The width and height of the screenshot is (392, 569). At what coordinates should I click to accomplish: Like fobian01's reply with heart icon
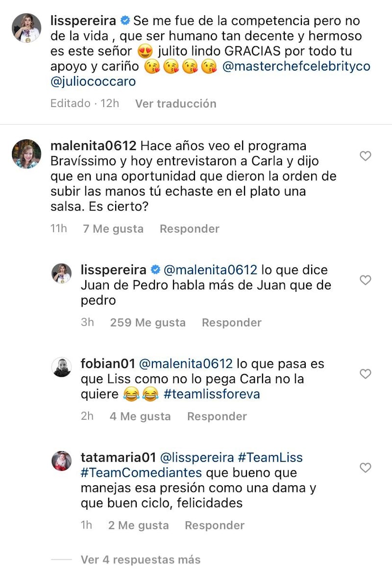[366, 374]
